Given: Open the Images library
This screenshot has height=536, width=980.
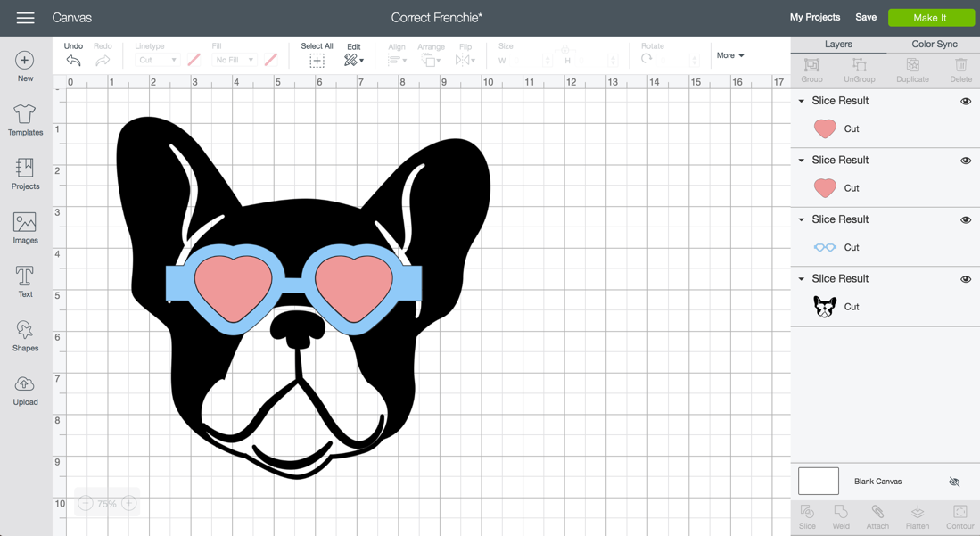Looking at the screenshot, I should click(x=25, y=227).
